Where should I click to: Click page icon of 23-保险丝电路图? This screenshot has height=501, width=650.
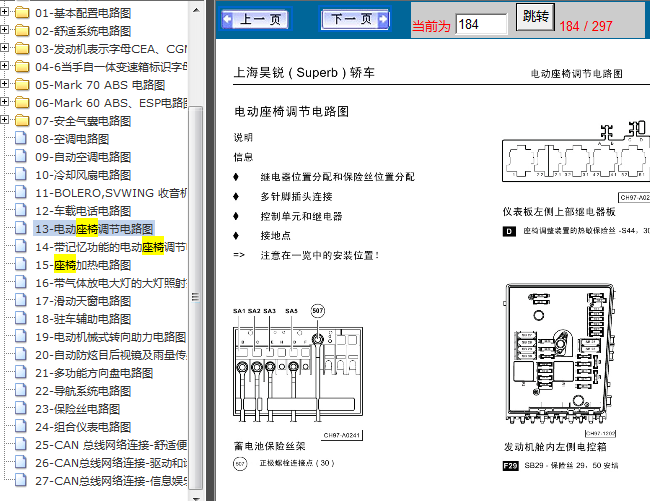coord(21,408)
